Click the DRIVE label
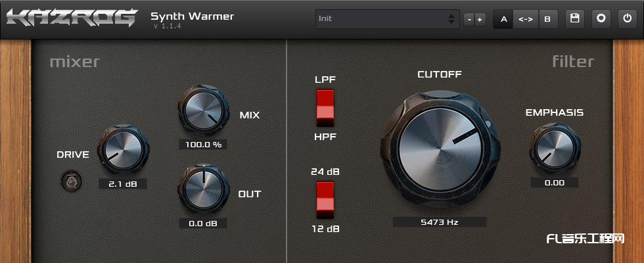Image resolution: width=644 pixels, height=263 pixels. pos(73,155)
